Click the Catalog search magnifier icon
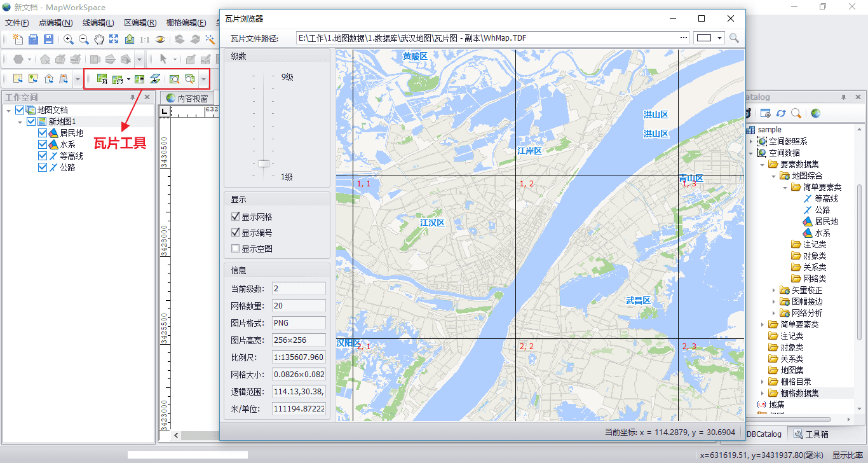The image size is (868, 463). point(796,113)
